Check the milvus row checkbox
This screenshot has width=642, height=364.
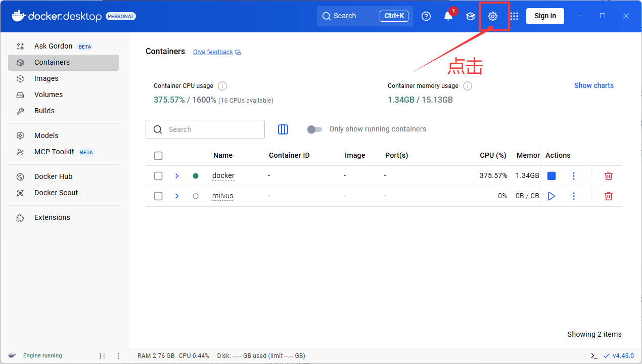click(x=158, y=196)
